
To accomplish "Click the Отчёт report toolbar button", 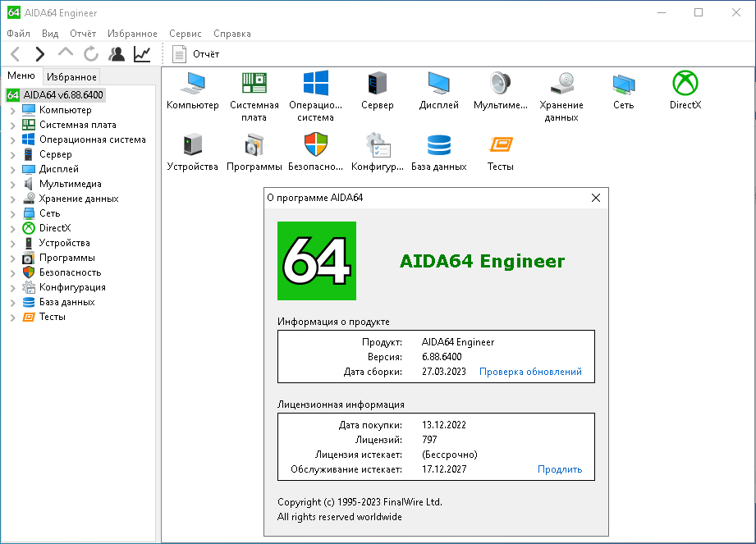I will pos(195,54).
